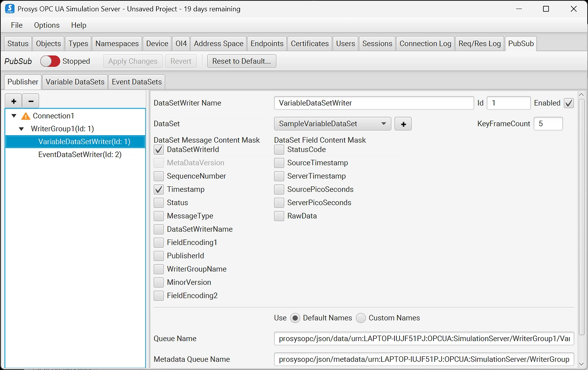
Task: Collapse the Connection1 tree node
Action: pyautogui.click(x=14, y=116)
